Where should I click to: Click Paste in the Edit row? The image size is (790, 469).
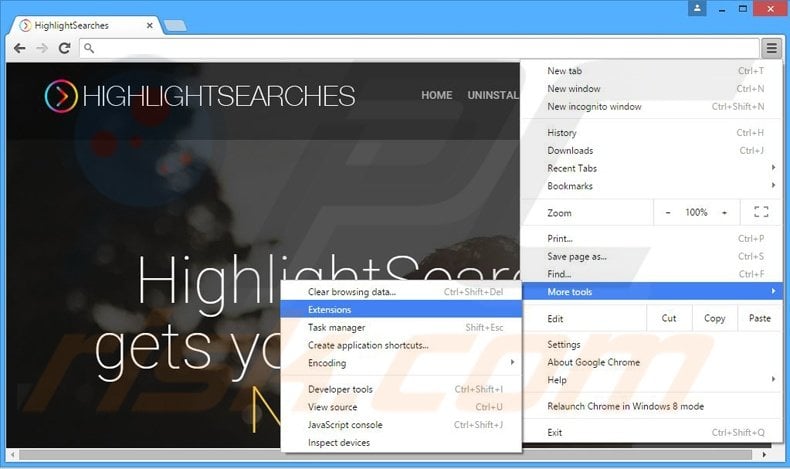(x=760, y=318)
